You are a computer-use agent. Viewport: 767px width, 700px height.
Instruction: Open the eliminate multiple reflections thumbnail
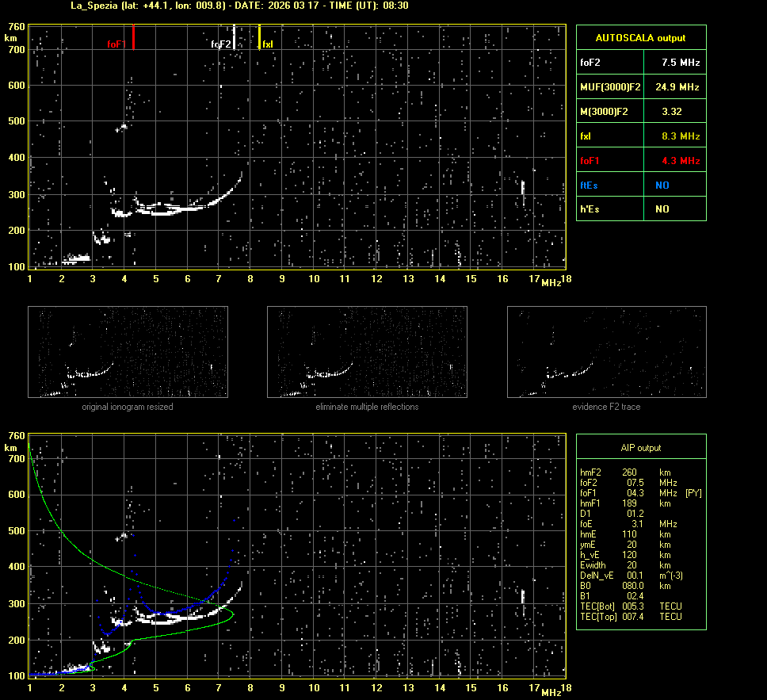point(367,352)
